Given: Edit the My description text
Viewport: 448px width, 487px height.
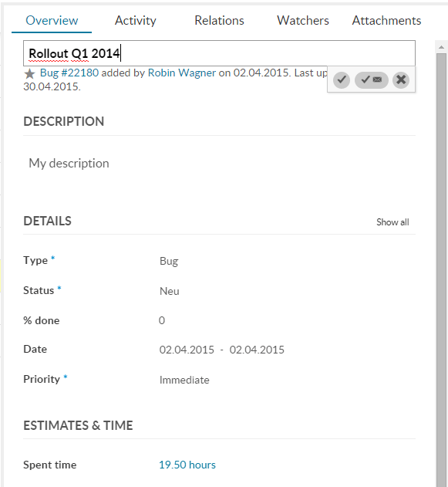Looking at the screenshot, I should pos(69,164).
